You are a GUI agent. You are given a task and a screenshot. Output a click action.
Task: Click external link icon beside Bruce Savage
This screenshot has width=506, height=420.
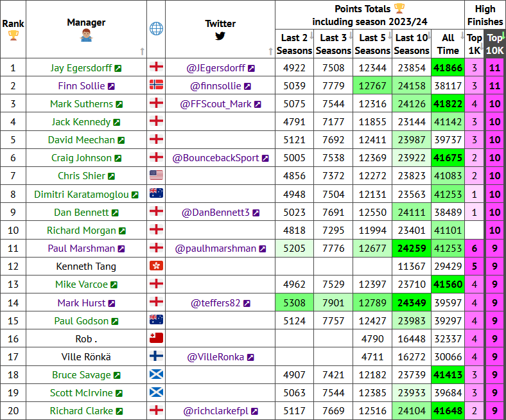click(117, 376)
